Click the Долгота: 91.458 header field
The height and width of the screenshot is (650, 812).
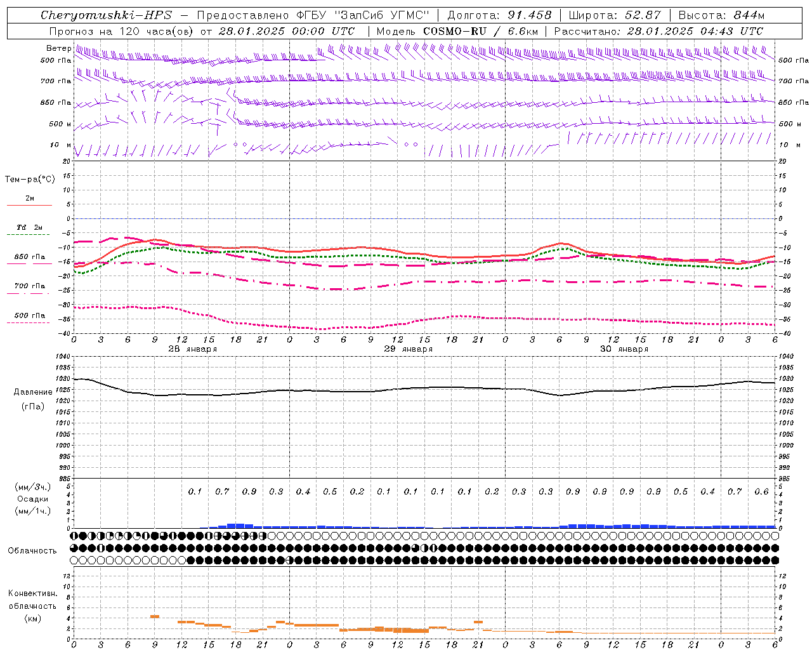[499, 15]
